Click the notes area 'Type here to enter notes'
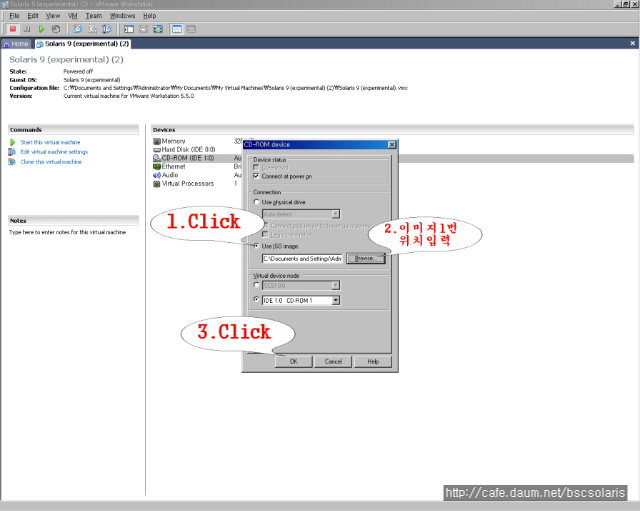Viewport: 640px width, 511px height. pyautogui.click(x=67, y=232)
